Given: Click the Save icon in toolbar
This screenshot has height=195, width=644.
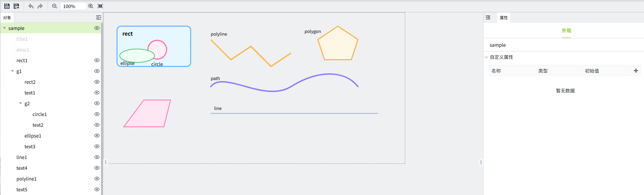Looking at the screenshot, I should 7,6.
